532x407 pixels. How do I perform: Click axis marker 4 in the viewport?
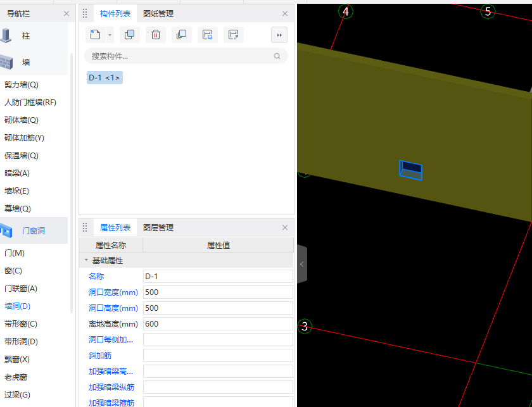(346, 11)
